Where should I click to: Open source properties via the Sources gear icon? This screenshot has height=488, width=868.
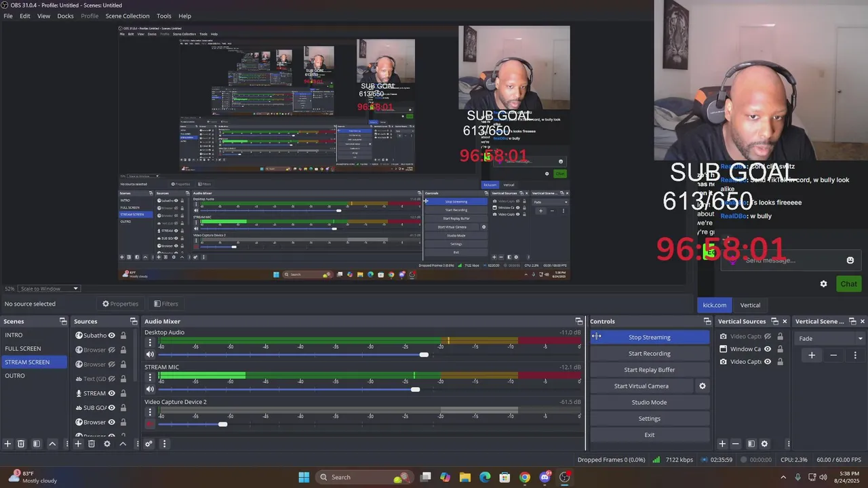click(106, 444)
